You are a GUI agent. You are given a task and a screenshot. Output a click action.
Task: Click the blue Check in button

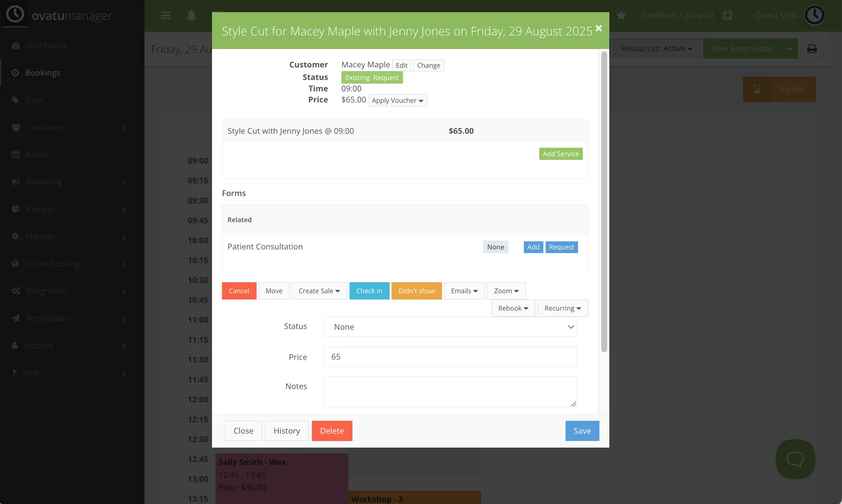click(x=369, y=291)
